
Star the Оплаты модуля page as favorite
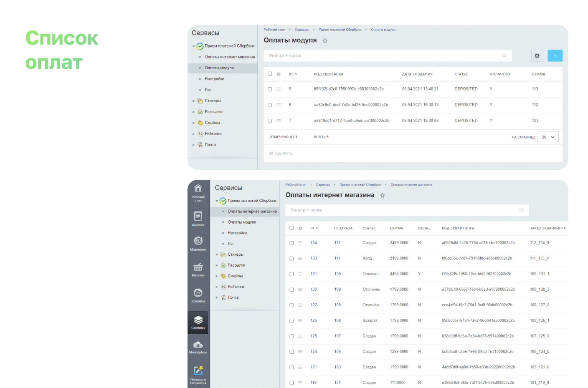(x=325, y=40)
